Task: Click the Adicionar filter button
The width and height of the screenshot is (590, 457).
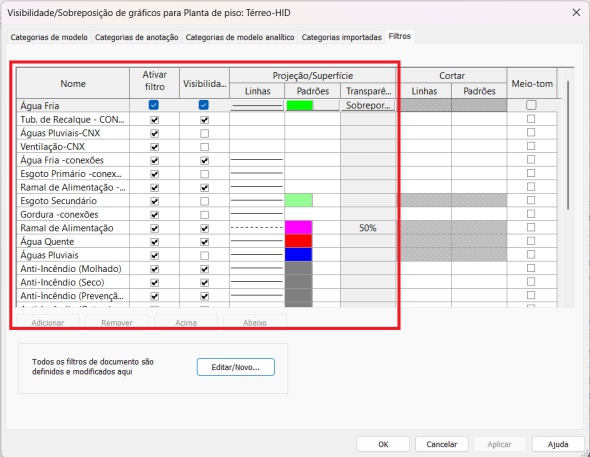Action: point(48,322)
